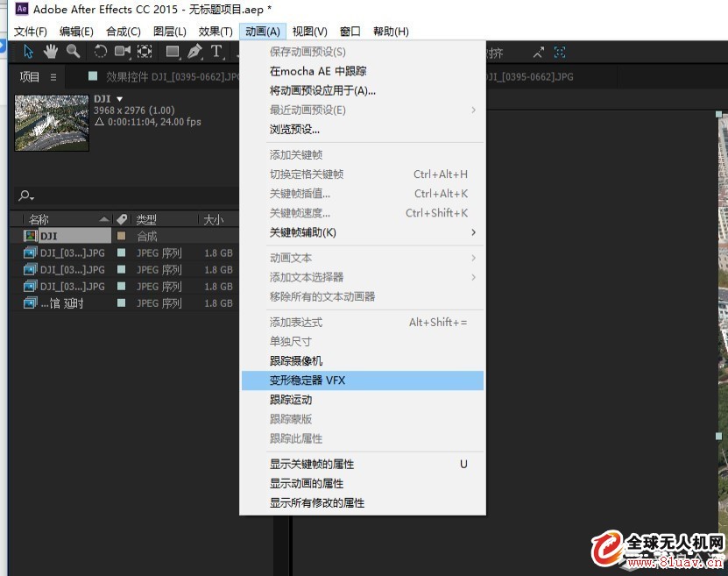Image resolution: width=728 pixels, height=576 pixels.
Task: Click the label color swatch for ...馆 延时
Action: (122, 302)
